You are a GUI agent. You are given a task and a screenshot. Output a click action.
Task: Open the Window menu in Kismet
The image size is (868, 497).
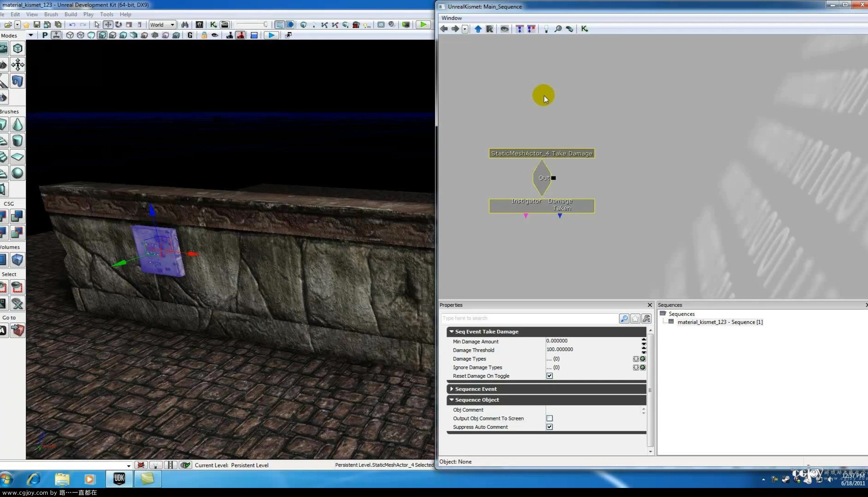pos(451,18)
